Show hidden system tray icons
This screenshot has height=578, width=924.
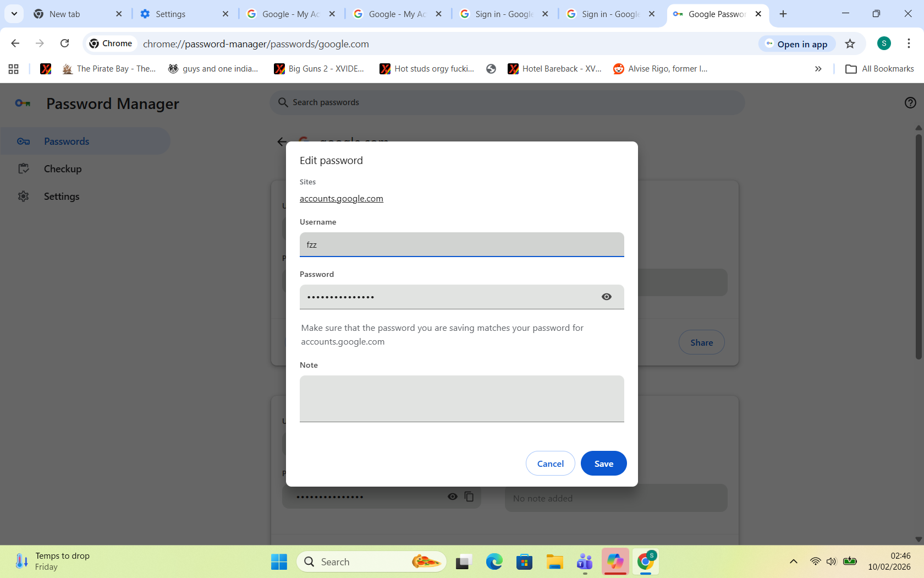(x=793, y=561)
